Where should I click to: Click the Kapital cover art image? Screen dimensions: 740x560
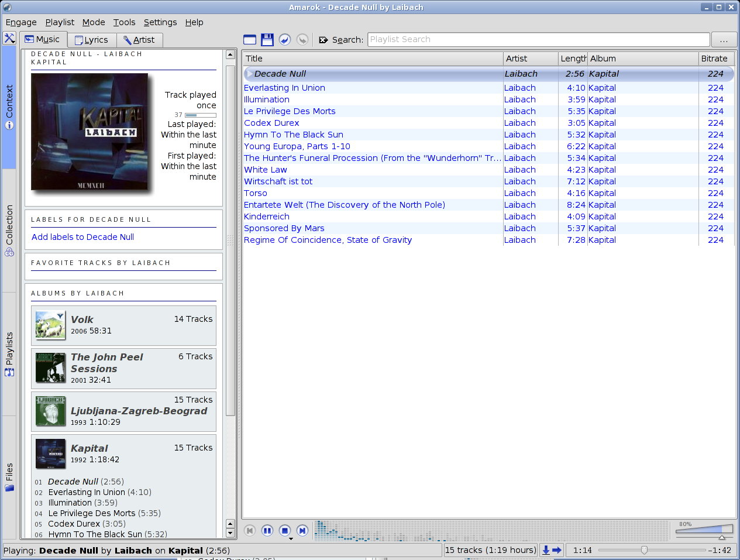90,132
